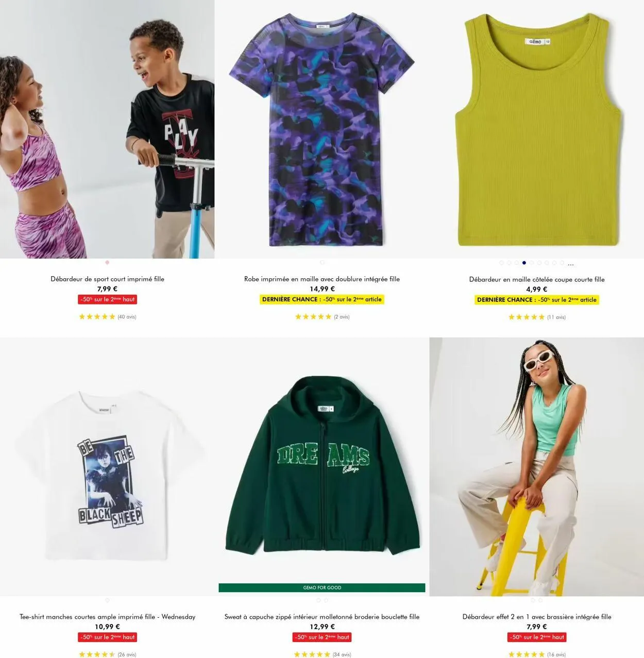Open the Sweat à capuche zippé product link

point(322,616)
